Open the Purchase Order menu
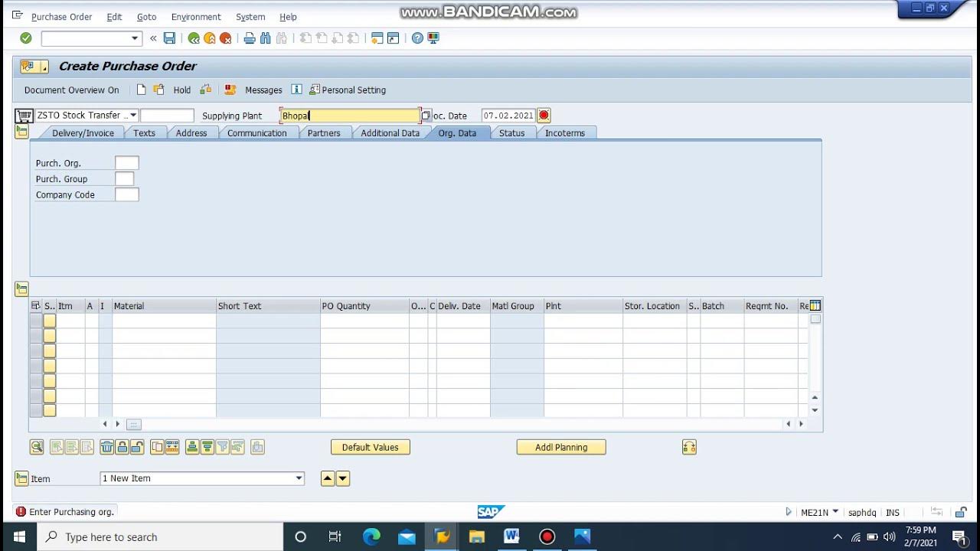The height and width of the screenshot is (551, 980). 61,17
